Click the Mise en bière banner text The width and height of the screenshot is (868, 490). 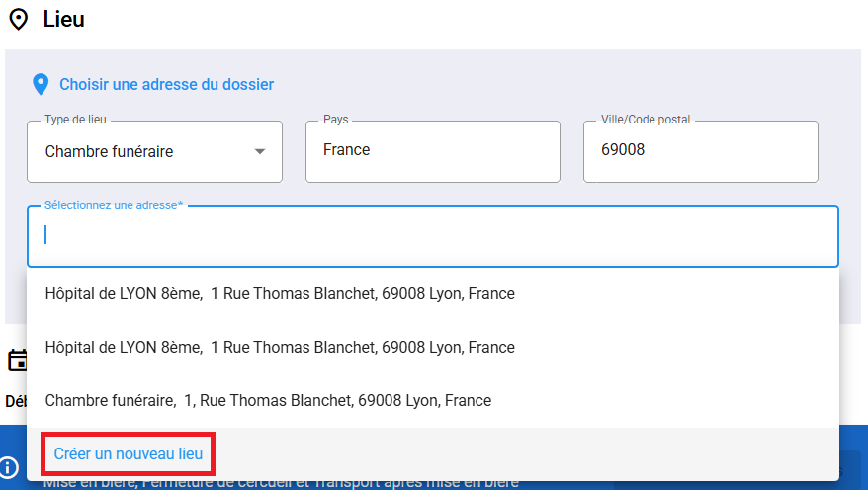pos(281,482)
